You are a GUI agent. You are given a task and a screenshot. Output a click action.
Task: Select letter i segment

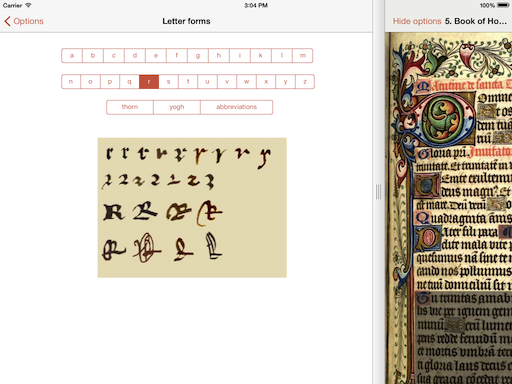point(240,56)
